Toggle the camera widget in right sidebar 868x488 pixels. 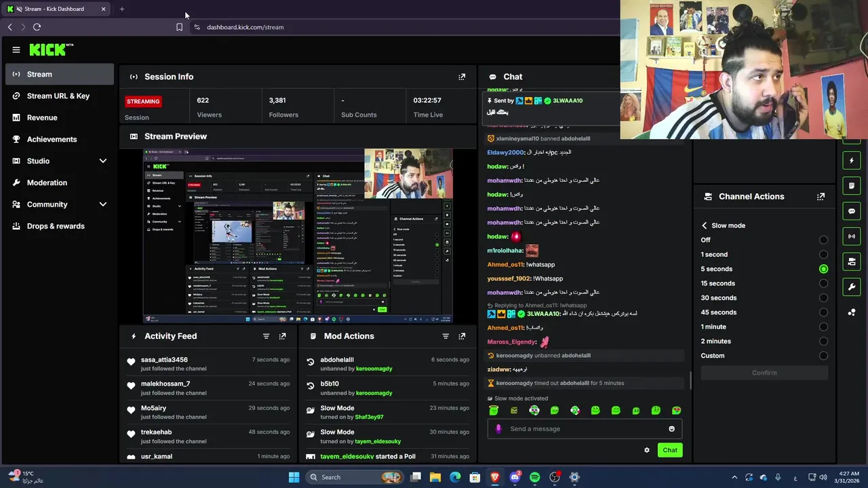[x=852, y=262]
